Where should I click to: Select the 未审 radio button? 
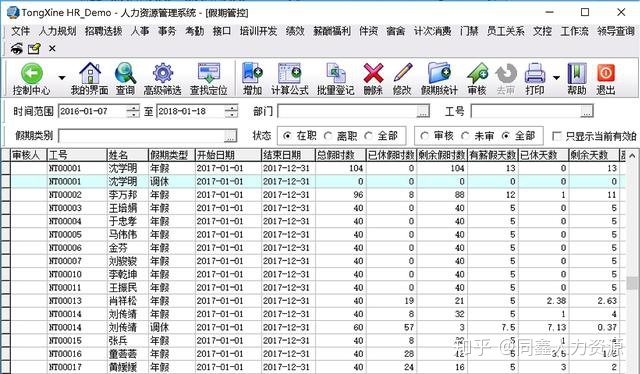coord(465,136)
